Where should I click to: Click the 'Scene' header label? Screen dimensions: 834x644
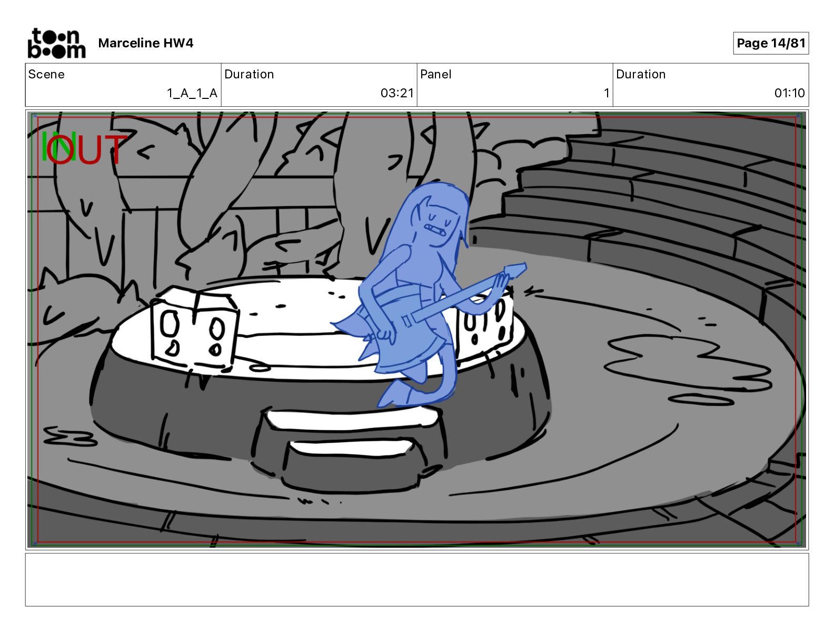click(x=46, y=74)
